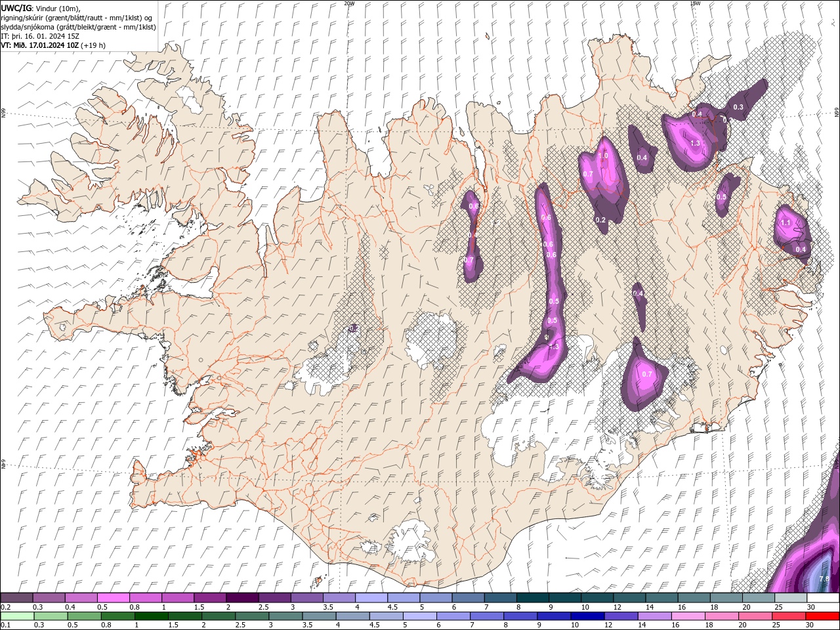The width and height of the screenshot is (840, 630).
Task: Click the '1.1' value on the east coast patch
Action: click(x=786, y=222)
